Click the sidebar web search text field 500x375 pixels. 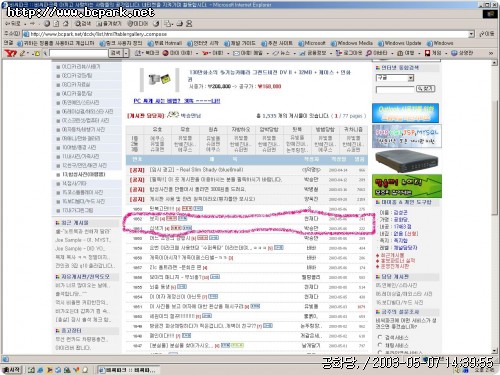coord(395,89)
